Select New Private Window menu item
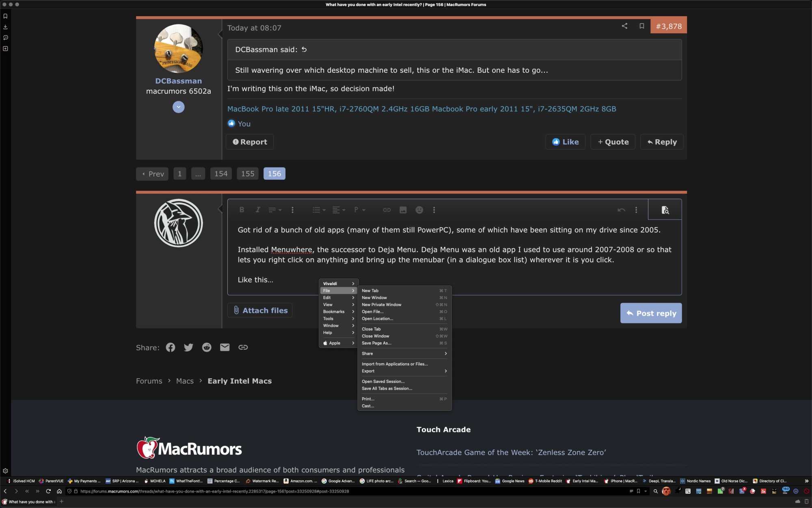The width and height of the screenshot is (812, 508). 382,304
